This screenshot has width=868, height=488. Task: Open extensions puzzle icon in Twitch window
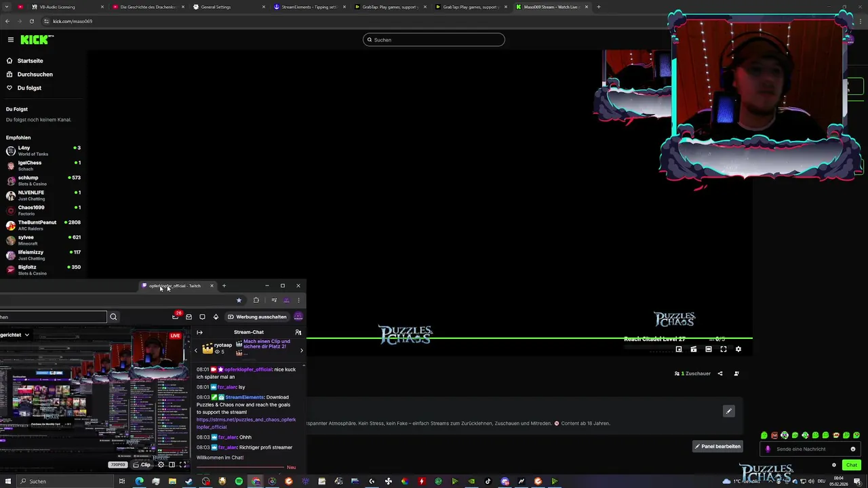(x=256, y=300)
